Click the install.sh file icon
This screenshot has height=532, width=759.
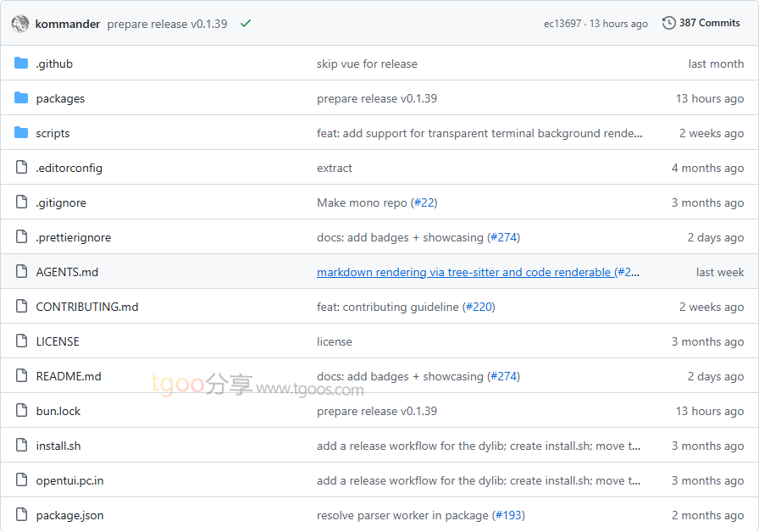(21, 446)
